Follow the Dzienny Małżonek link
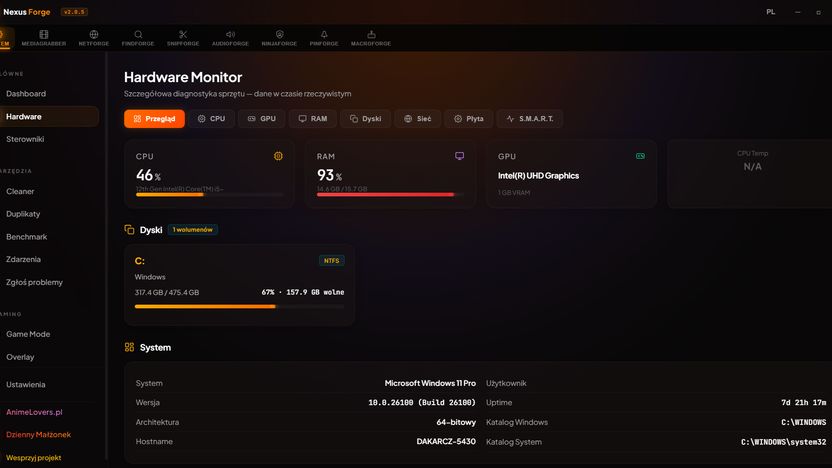Image resolution: width=832 pixels, height=468 pixels. point(38,435)
